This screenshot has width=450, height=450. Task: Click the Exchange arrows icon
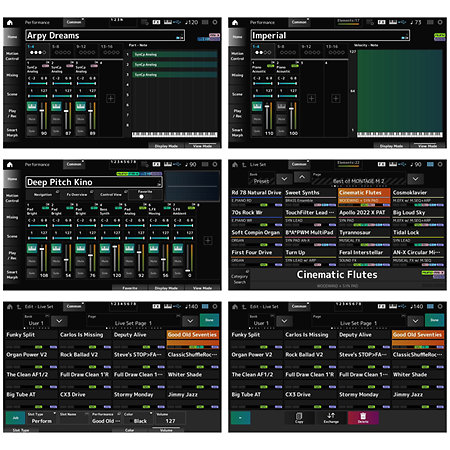[x=331, y=418]
